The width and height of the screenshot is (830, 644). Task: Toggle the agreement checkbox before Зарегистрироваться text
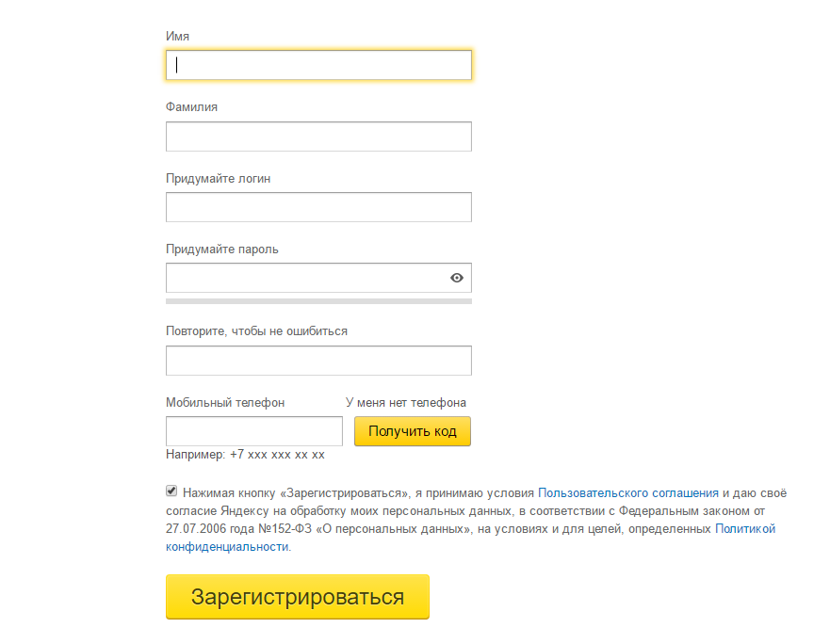[x=171, y=491]
